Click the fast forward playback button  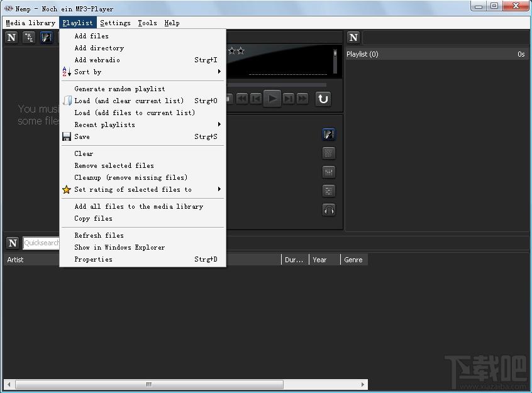pos(302,99)
